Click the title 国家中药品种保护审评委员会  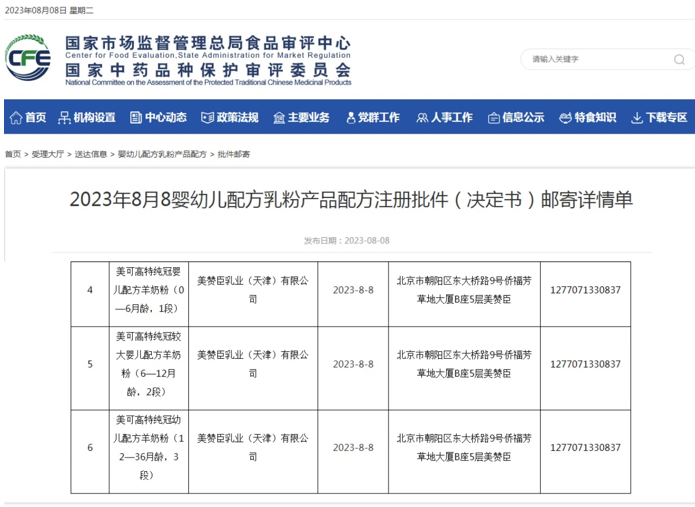(208, 70)
